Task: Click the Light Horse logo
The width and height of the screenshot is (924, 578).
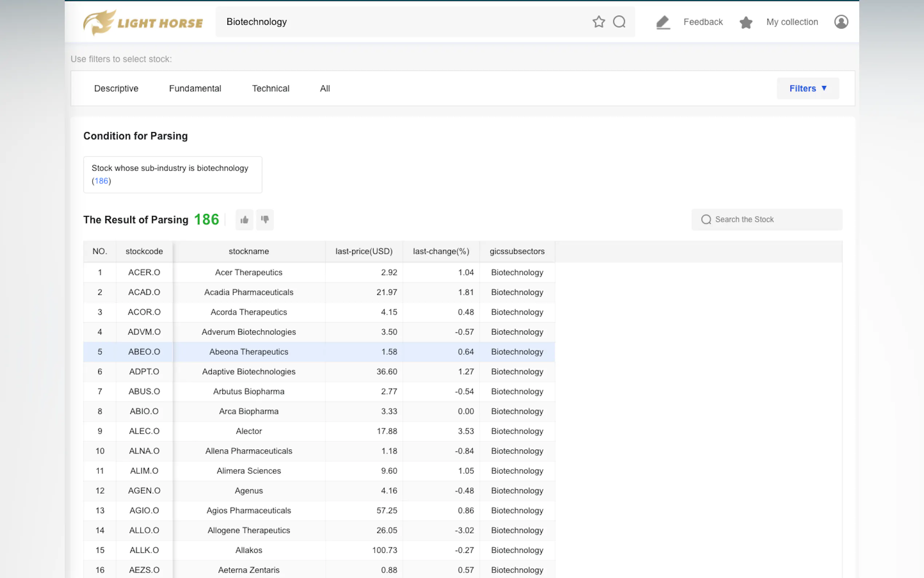Action: tap(143, 22)
